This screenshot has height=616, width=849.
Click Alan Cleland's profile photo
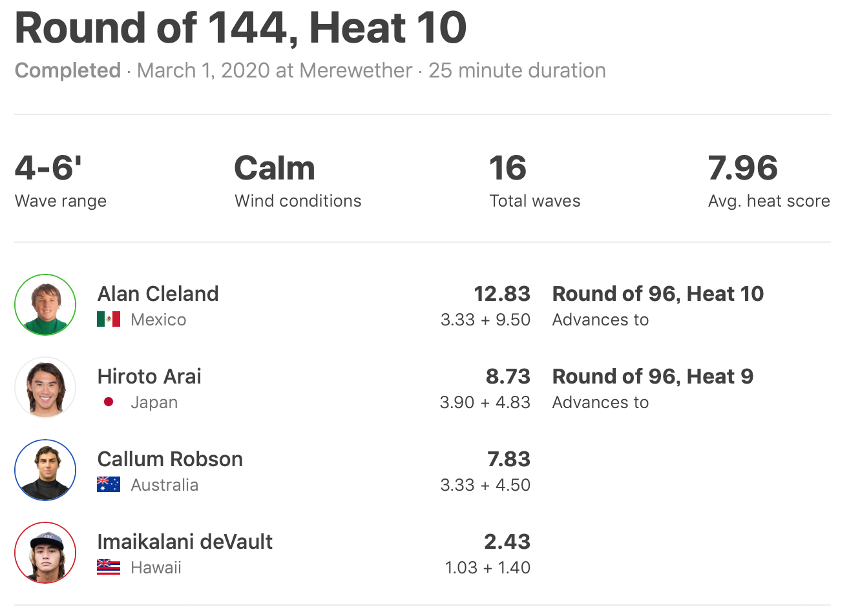click(x=45, y=305)
